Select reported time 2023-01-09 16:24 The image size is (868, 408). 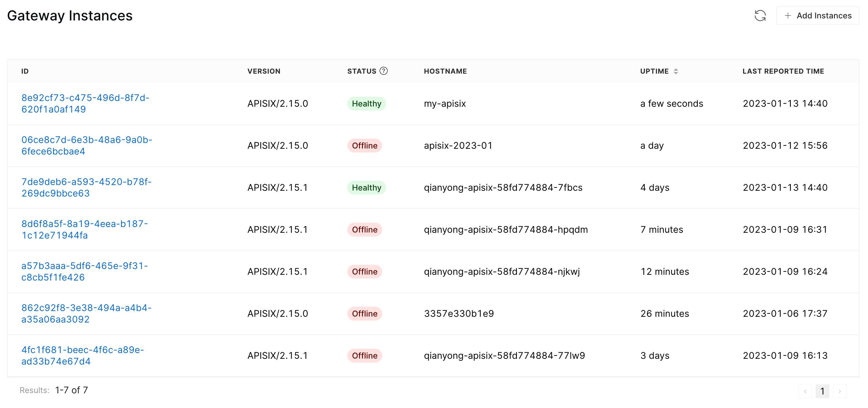click(x=785, y=272)
